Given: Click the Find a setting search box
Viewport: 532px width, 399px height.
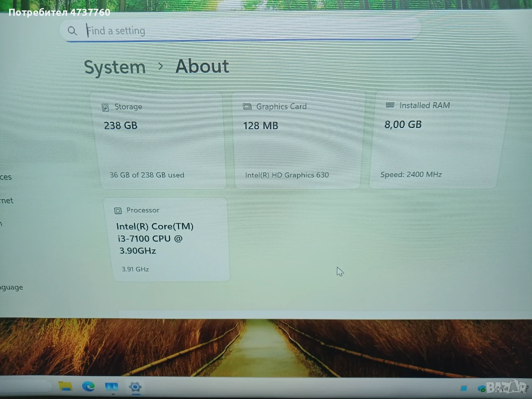Looking at the screenshot, I should click(240, 30).
